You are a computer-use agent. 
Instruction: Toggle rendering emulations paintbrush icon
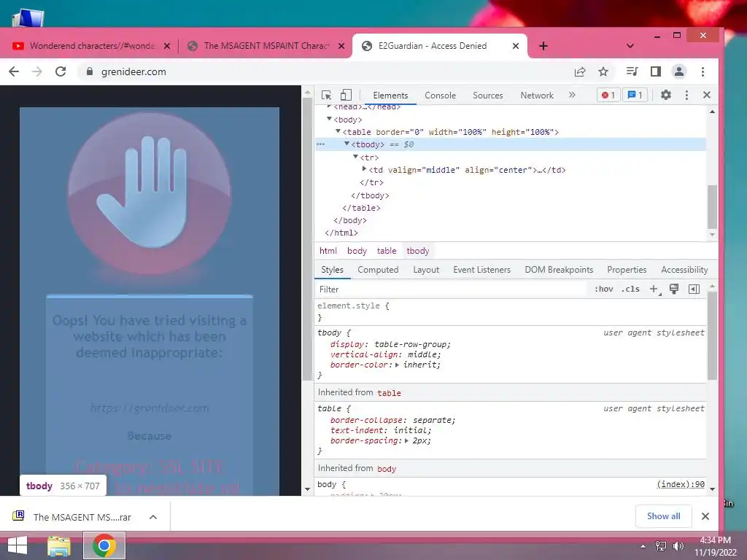click(x=674, y=289)
